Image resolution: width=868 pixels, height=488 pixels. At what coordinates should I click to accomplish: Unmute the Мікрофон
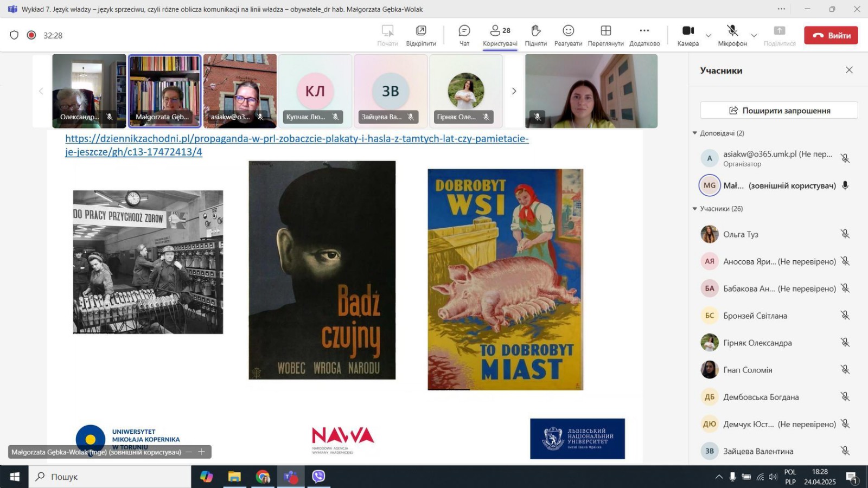click(732, 35)
